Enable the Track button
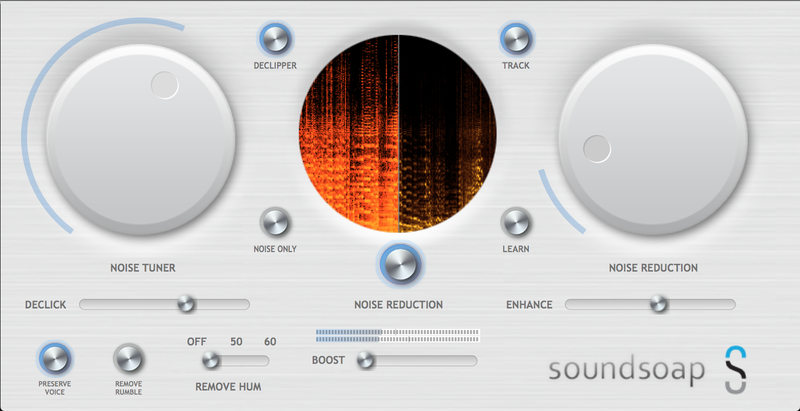This screenshot has width=800, height=411. click(x=516, y=40)
